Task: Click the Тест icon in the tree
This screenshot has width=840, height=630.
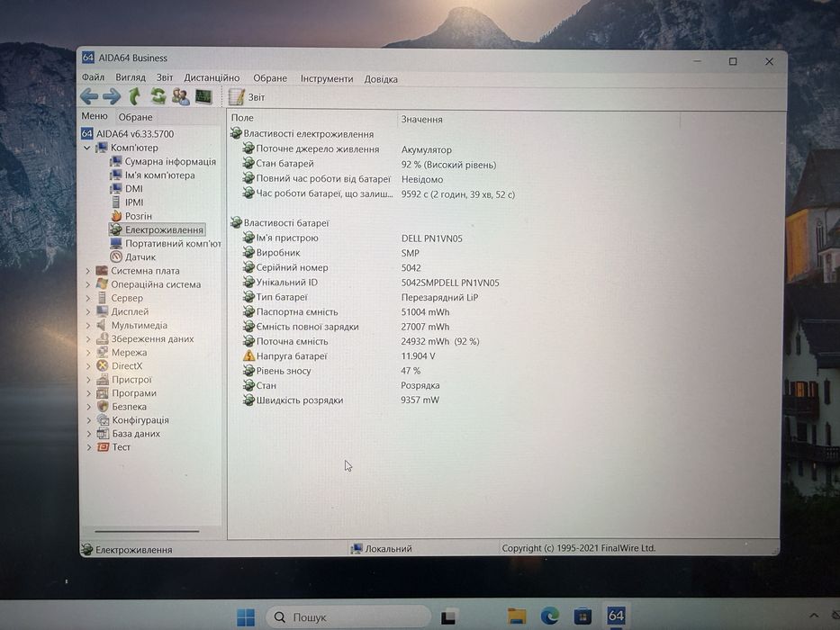Action: click(x=103, y=446)
